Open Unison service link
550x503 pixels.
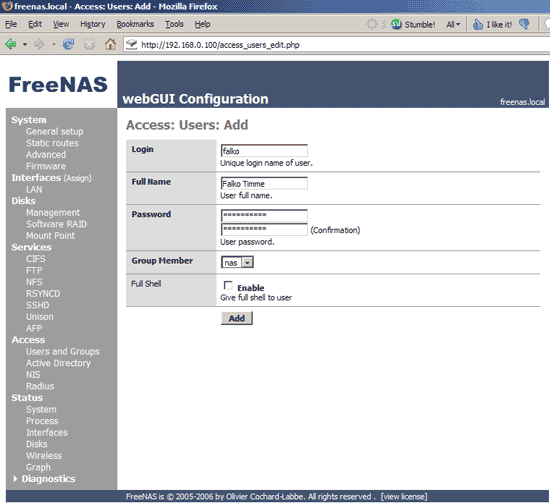[x=40, y=317]
